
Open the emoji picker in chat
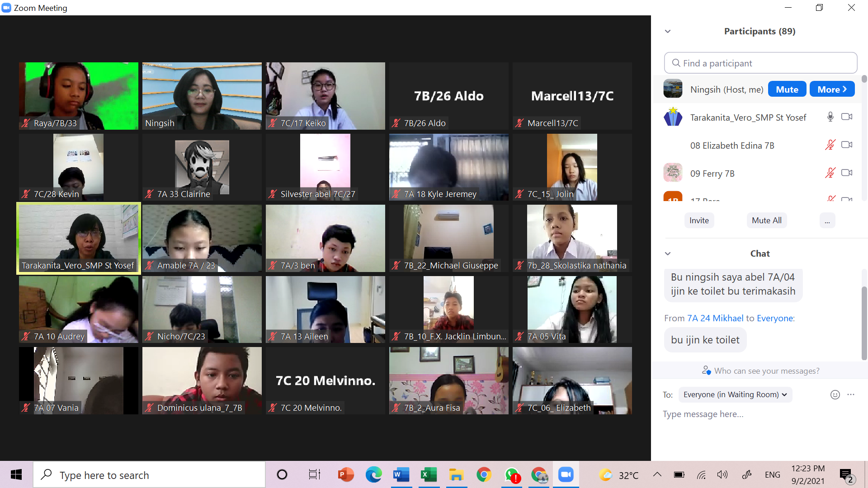click(x=835, y=394)
